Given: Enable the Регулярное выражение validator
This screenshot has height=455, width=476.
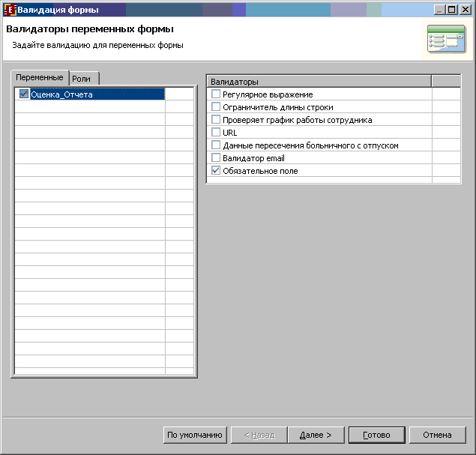Looking at the screenshot, I should click(x=216, y=94).
